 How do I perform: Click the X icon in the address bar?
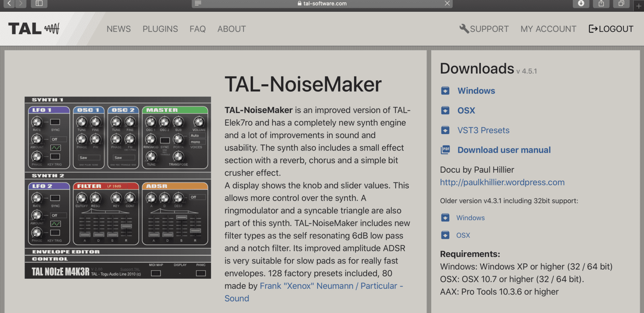(447, 3)
